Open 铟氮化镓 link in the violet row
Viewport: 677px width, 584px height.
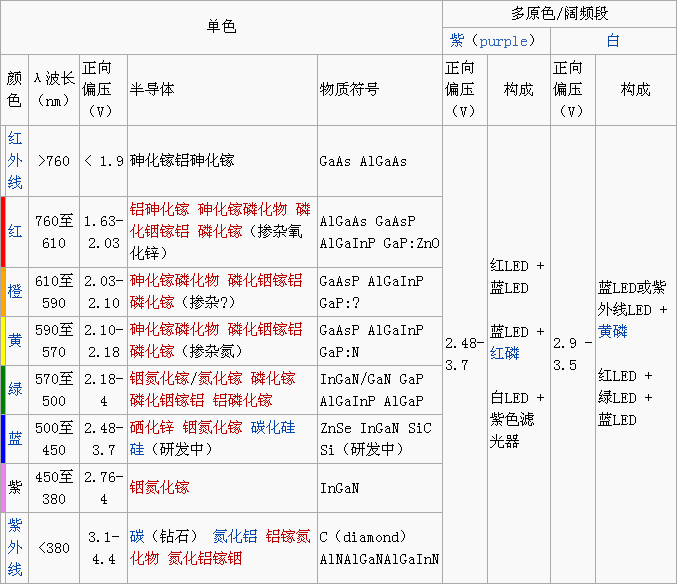tap(159, 488)
